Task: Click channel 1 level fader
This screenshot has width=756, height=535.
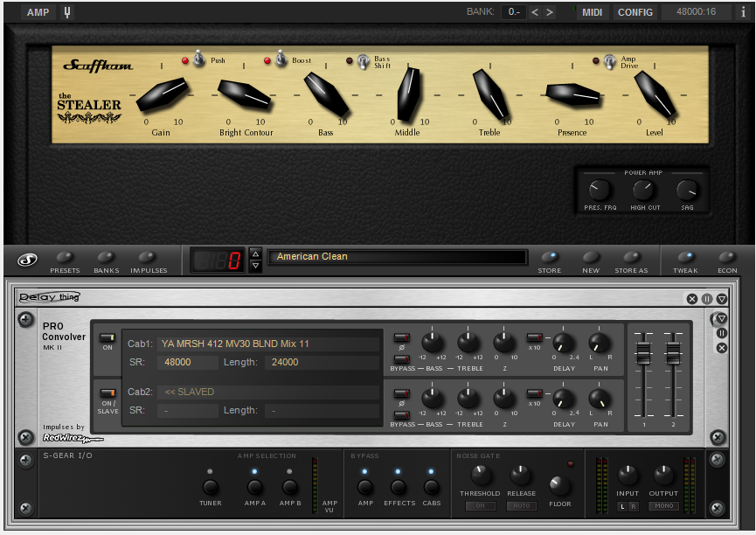Action: (643, 353)
